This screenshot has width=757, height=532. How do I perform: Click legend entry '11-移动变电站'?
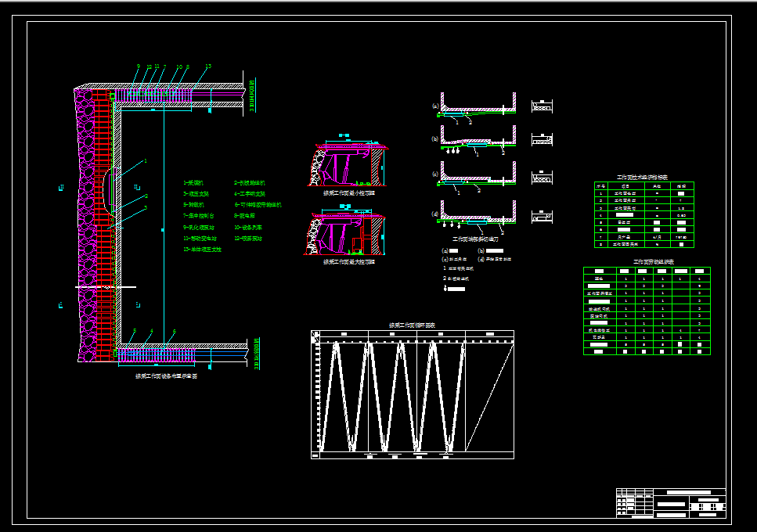click(x=200, y=239)
